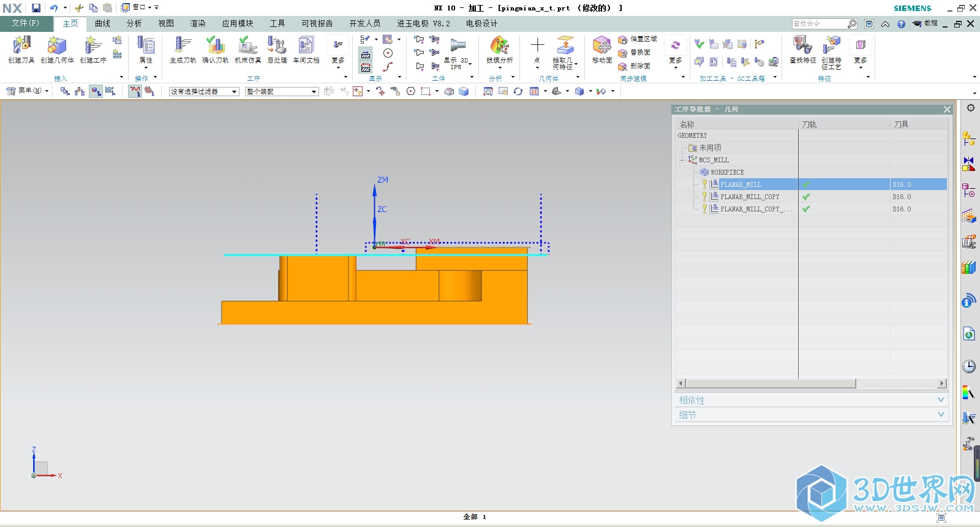The height and width of the screenshot is (527, 980).
Task: Click the 抽取几何特征 button
Action: coord(565,53)
